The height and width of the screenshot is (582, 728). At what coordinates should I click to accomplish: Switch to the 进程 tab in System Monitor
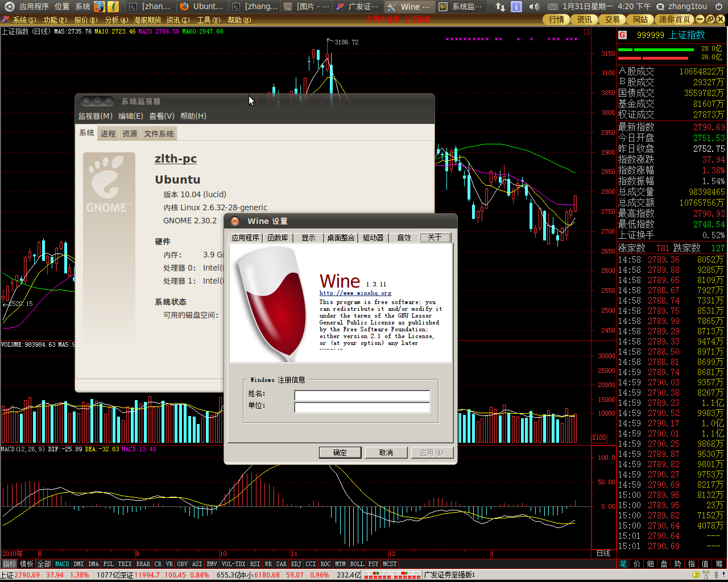coord(108,134)
